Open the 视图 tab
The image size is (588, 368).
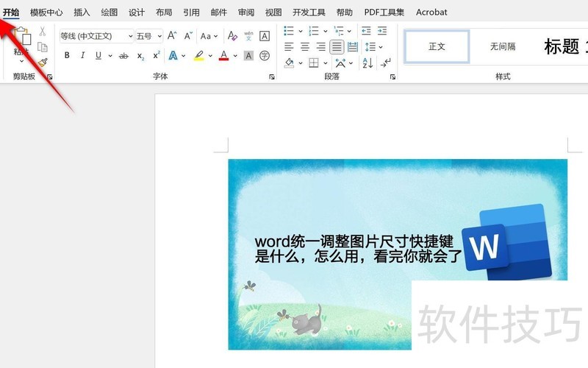[x=273, y=13]
